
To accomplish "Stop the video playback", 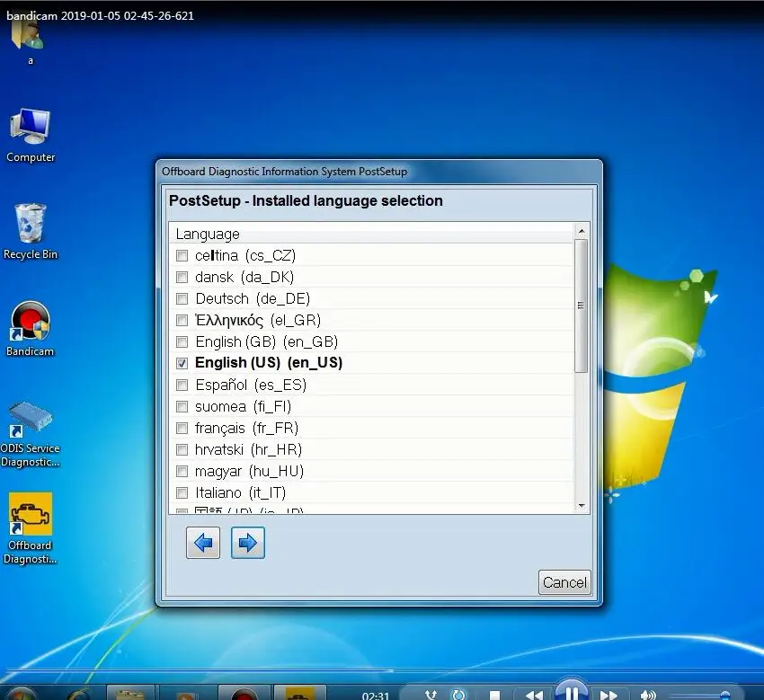I will coord(494,696).
